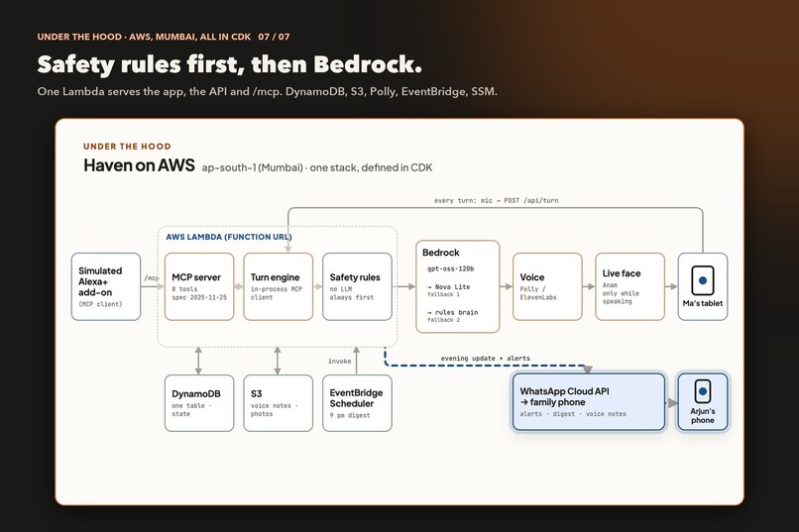Select the MCP server node
The image size is (799, 532).
click(199, 286)
